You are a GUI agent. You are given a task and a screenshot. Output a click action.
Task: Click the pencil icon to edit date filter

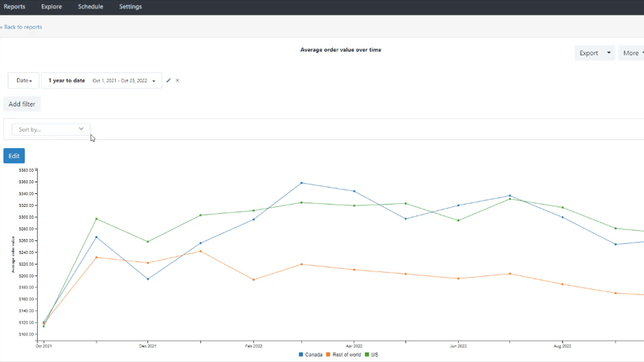click(x=169, y=81)
